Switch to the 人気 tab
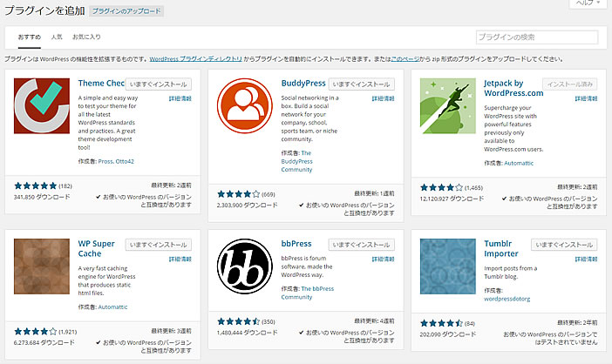Image resolution: width=612 pixels, height=364 pixels. coord(57,37)
